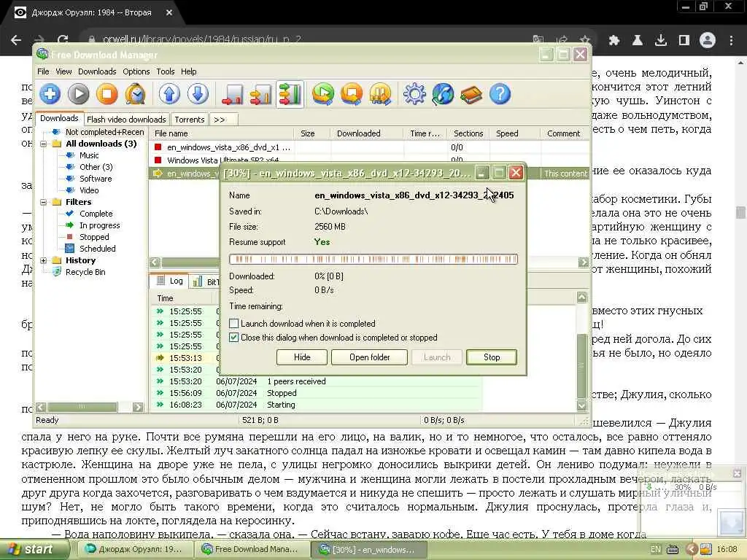Collapse the Filters tree node
The height and width of the screenshot is (560, 747).
43,202
